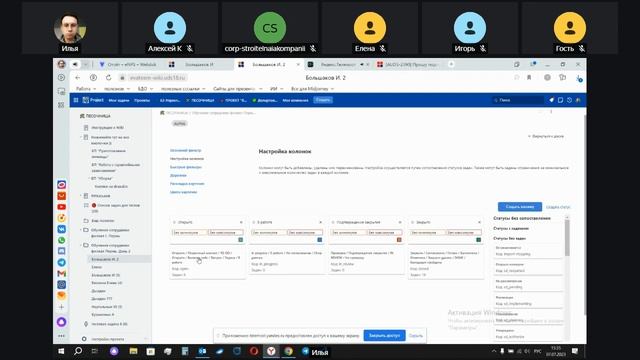Click the Создать колонку button
Viewport: 640px width, 360px height.
[x=520, y=207]
